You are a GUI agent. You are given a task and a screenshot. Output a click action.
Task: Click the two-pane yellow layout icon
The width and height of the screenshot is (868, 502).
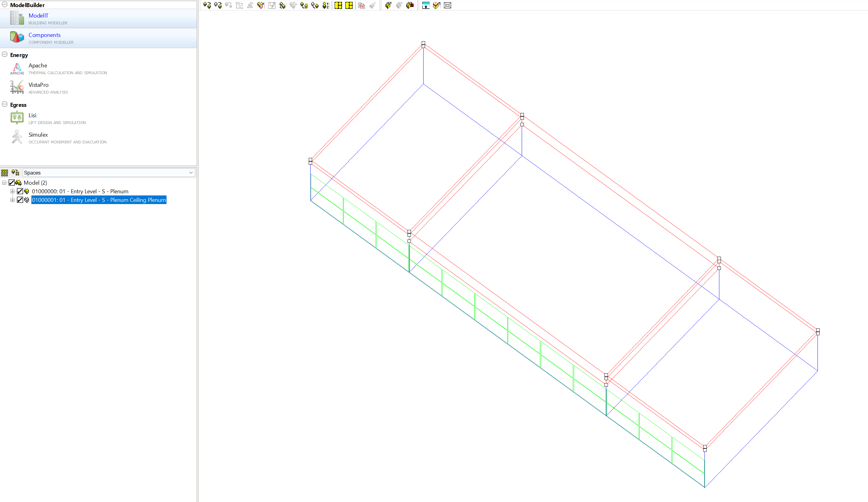(x=349, y=5)
